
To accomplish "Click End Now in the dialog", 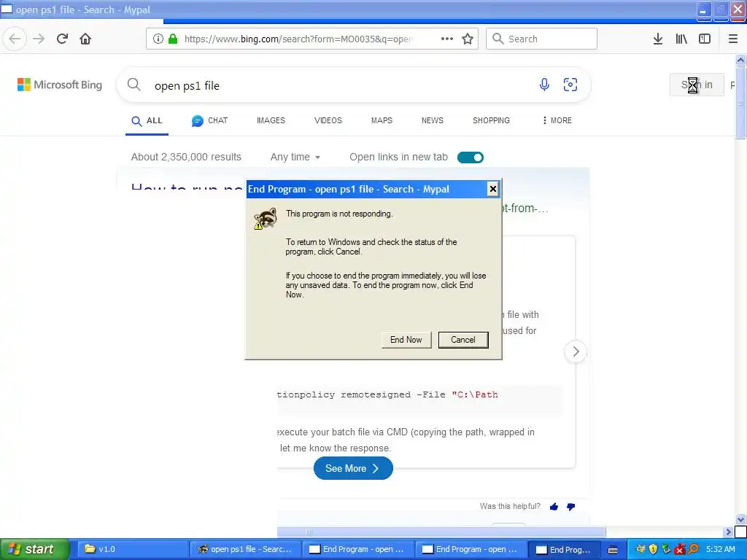I will tap(406, 340).
